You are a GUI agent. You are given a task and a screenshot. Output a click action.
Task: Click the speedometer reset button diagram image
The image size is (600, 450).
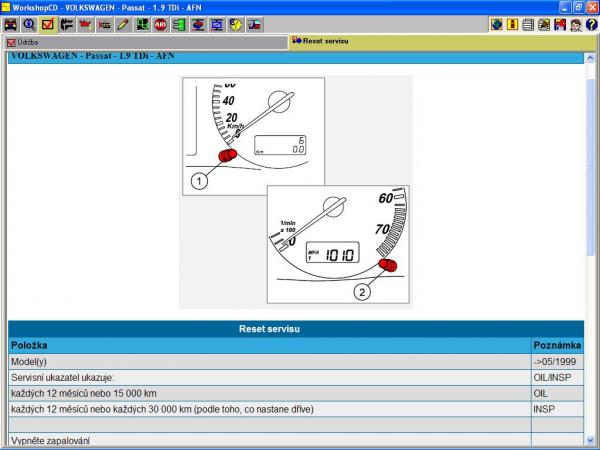click(x=253, y=136)
